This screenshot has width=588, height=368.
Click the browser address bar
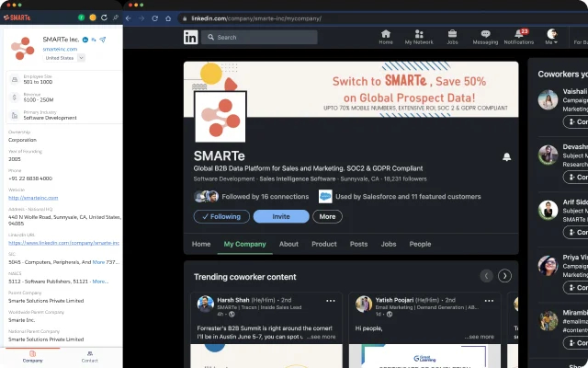(382, 18)
